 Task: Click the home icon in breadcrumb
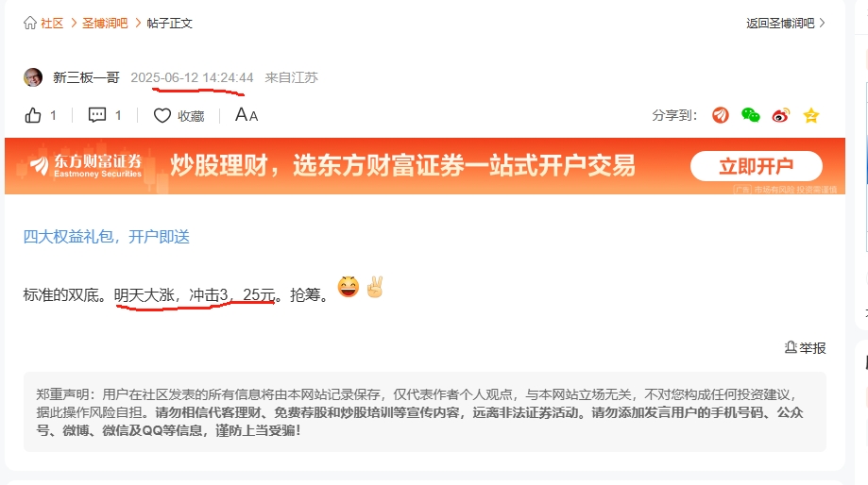(30, 23)
